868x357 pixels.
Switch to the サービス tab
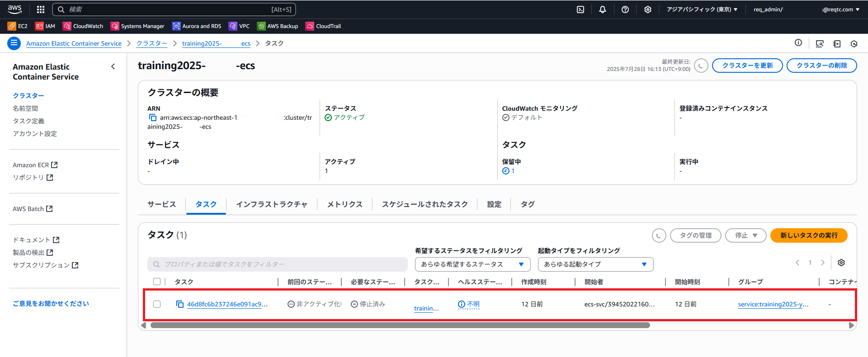click(161, 204)
